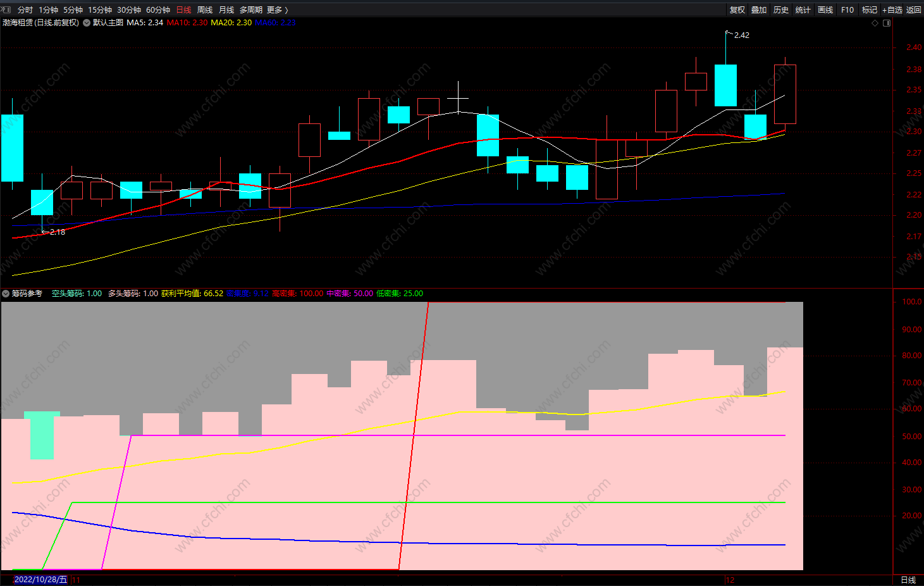Open the 多周期 multi-period view
Image resolution: width=924 pixels, height=586 pixels.
(251, 9)
